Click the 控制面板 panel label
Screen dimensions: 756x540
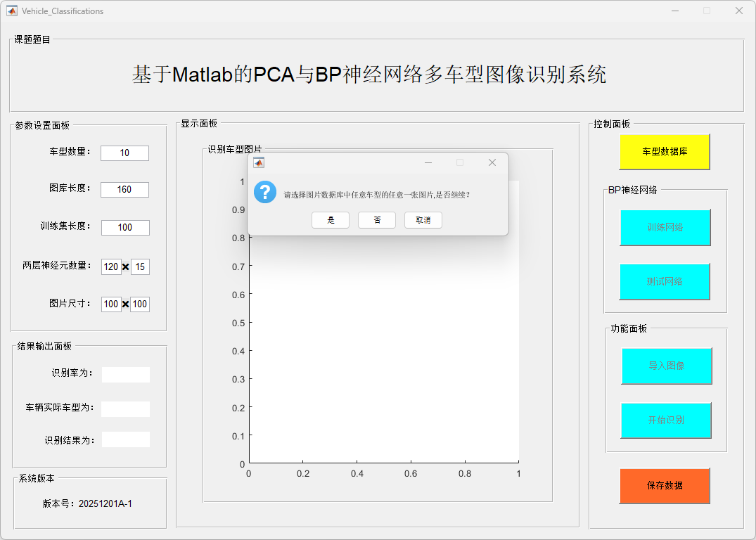pos(611,124)
